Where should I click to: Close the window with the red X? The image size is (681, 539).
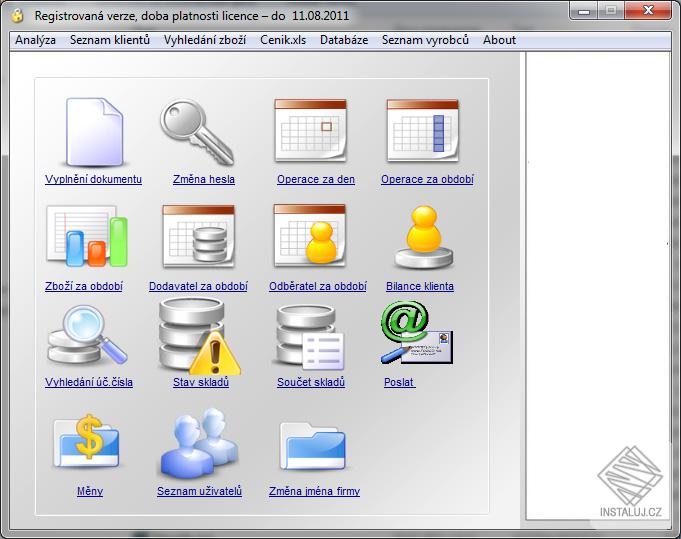[648, 10]
